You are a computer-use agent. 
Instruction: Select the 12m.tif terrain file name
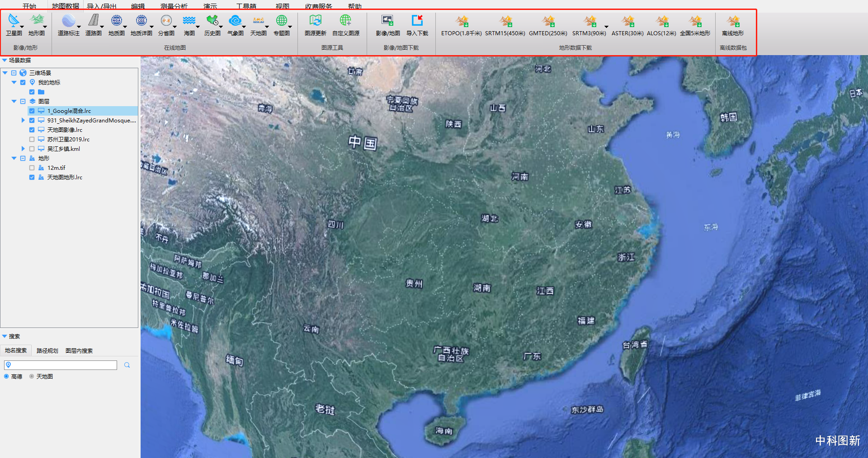[56, 168]
